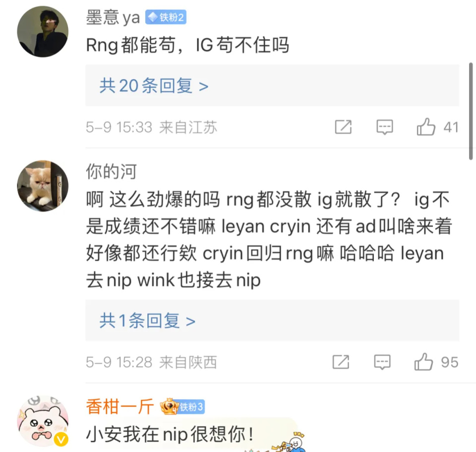Tap username 墨意ya

(113, 17)
